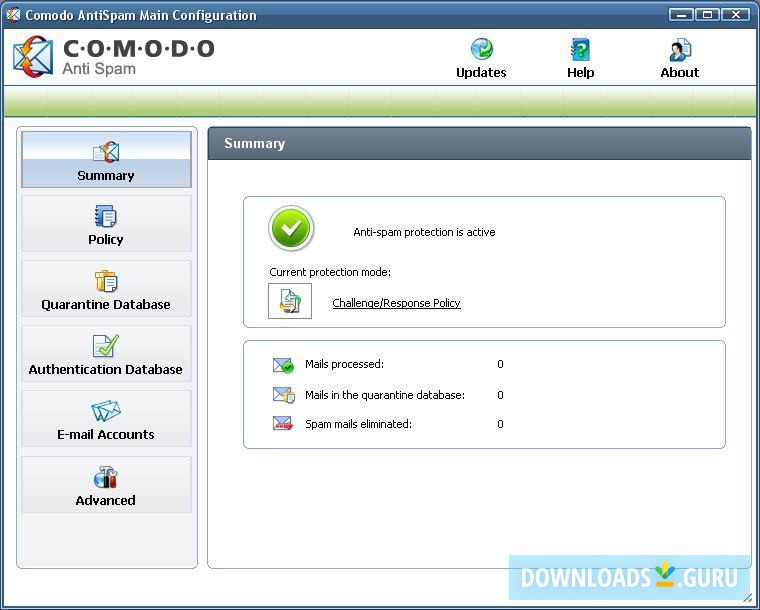Open the Advanced tools icon
Image resolution: width=760 pixels, height=610 pixels.
pyautogui.click(x=106, y=477)
